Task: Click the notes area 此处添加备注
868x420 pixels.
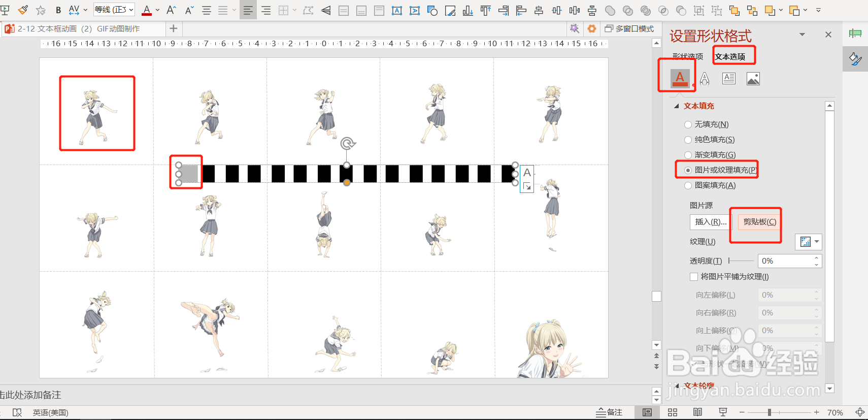Action: coord(30,395)
